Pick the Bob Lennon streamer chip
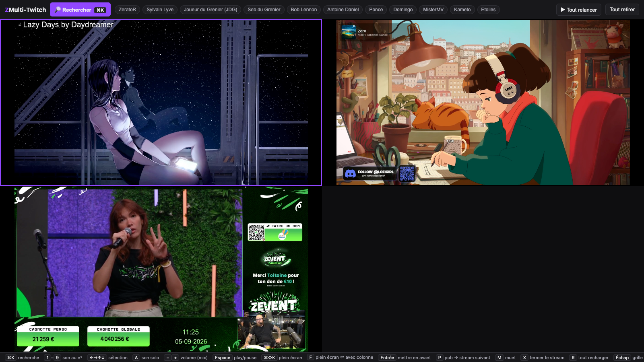Viewport: 644px width, 362px height. (x=303, y=10)
